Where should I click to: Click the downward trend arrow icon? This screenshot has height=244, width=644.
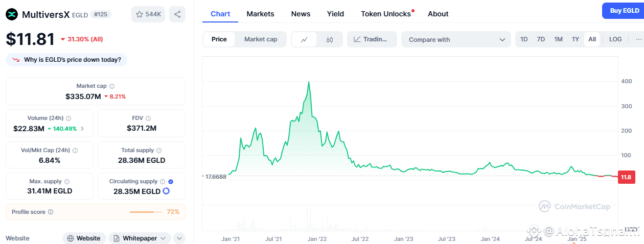pos(16,60)
